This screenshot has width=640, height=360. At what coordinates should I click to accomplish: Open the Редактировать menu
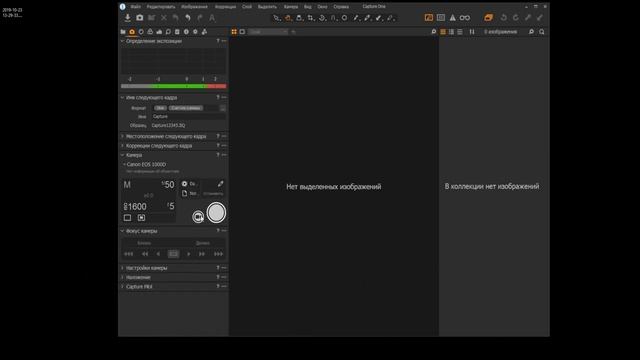[161, 7]
